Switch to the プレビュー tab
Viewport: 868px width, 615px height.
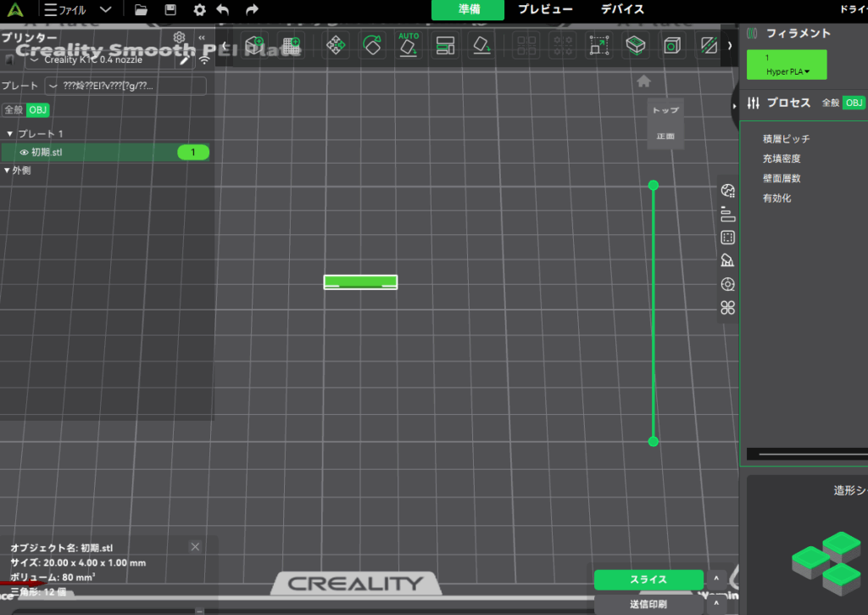coord(545,9)
